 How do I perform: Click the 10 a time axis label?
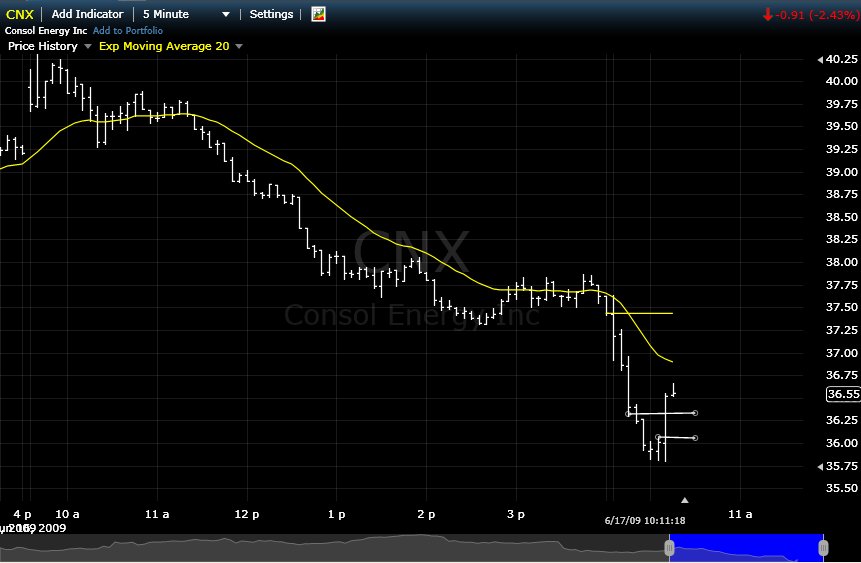(68, 515)
